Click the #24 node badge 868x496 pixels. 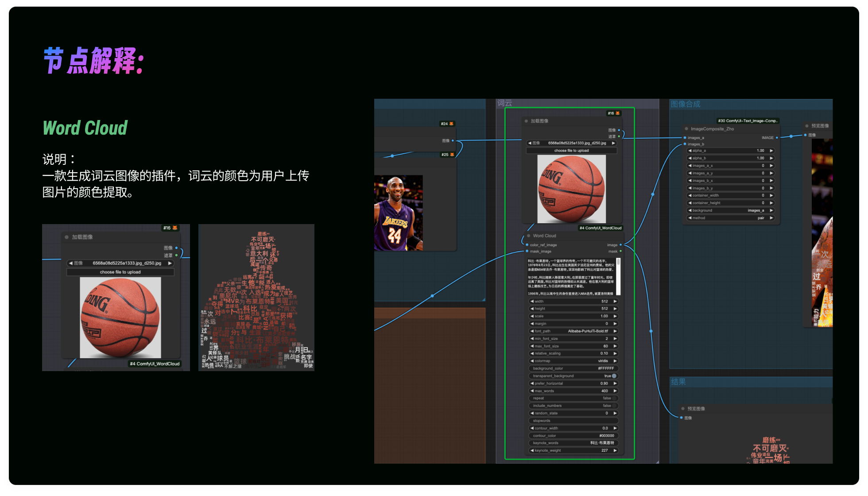(x=447, y=124)
